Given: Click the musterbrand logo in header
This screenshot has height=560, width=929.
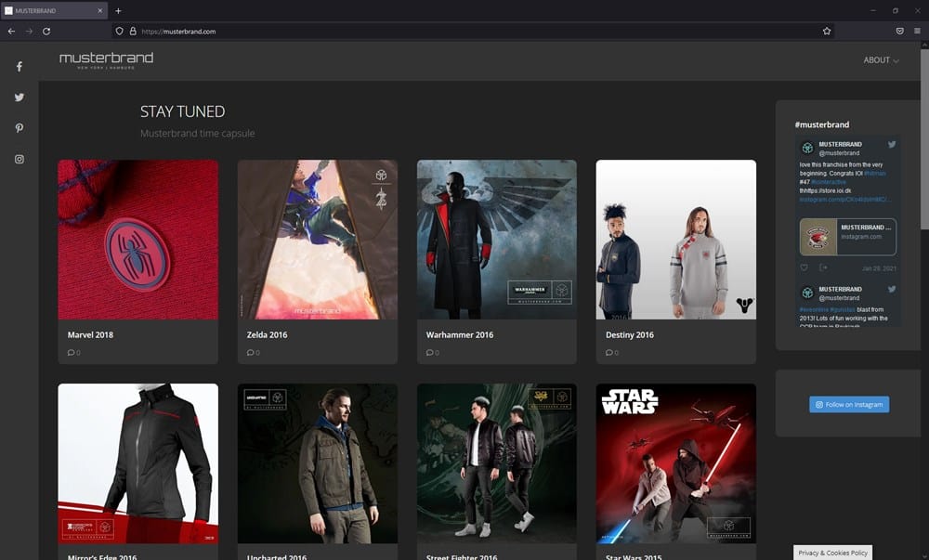Looking at the screenshot, I should tap(106, 59).
